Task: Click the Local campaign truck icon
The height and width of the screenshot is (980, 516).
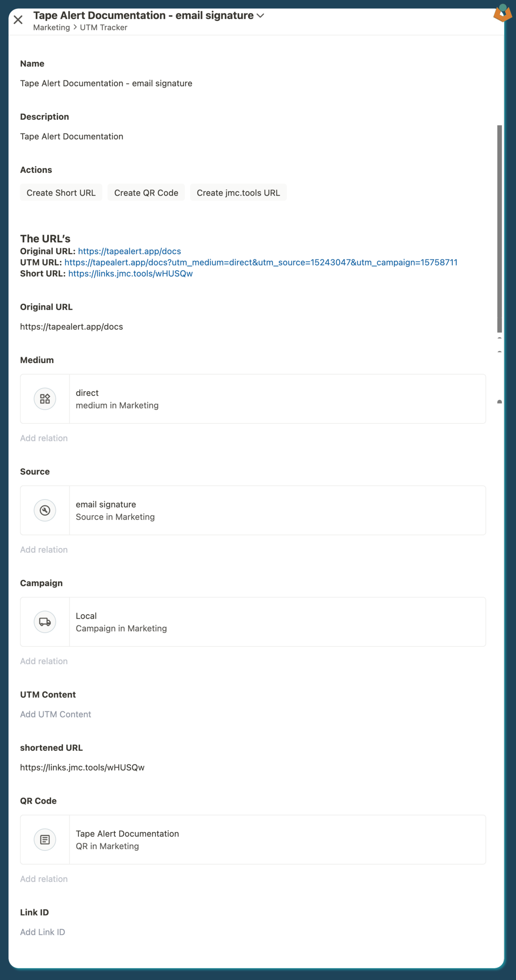Action: (x=45, y=622)
